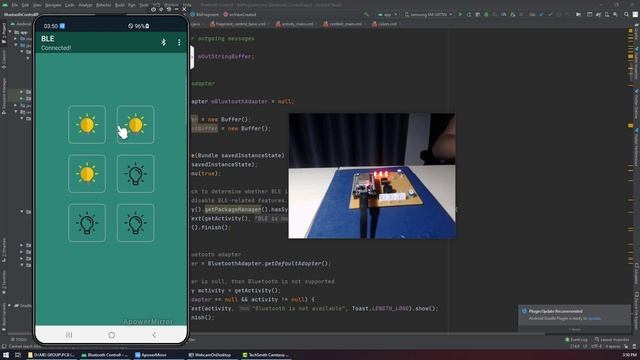This screenshot has height=360, width=640.
Task: Open the Layout Inspector tool window
Action: (x=612, y=339)
